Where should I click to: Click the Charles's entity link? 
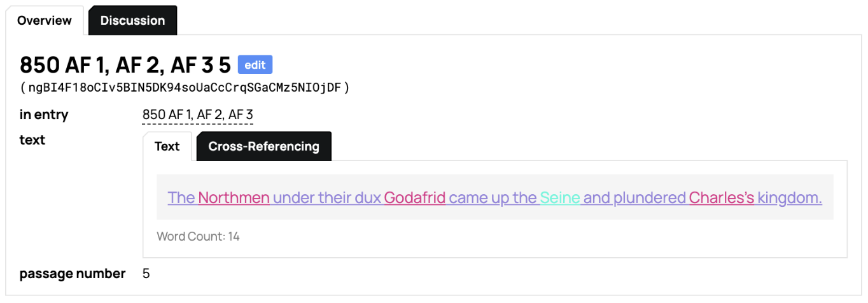tap(721, 198)
